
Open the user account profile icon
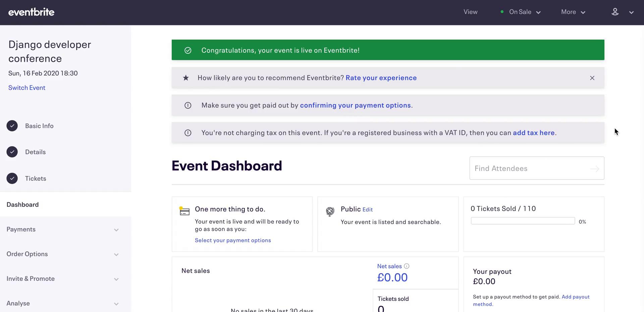(x=615, y=12)
